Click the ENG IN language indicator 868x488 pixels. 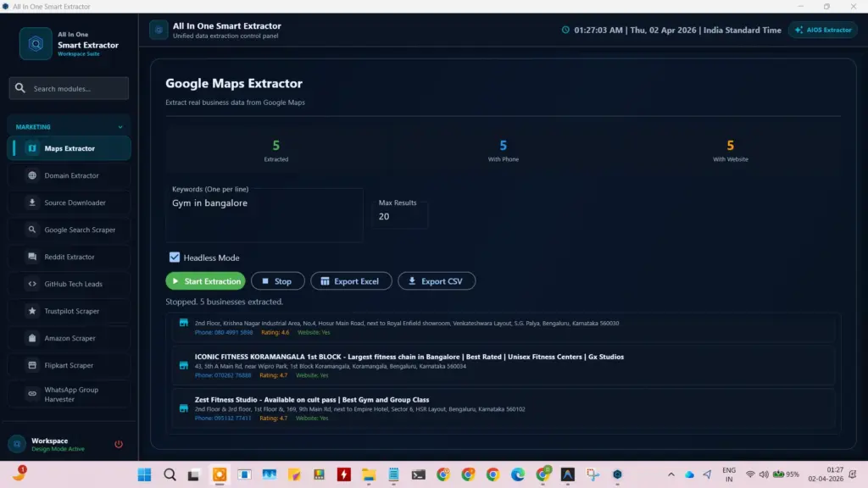(x=729, y=474)
